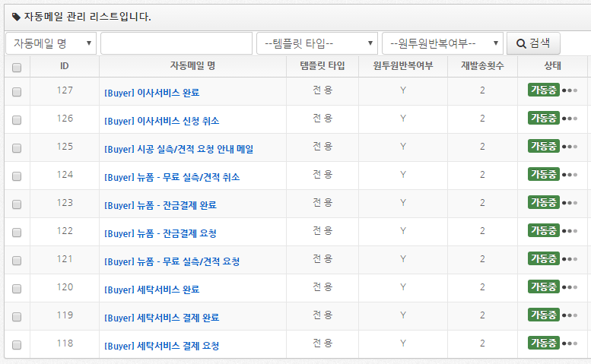
Task: Click the three-dots icon in row 120
Action: [570, 287]
